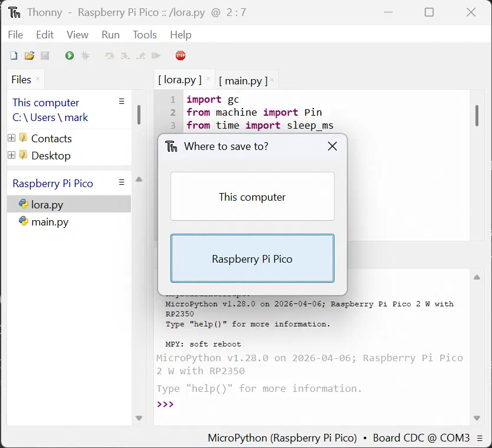Close the 'Where to save to?' dialog
Screen dimensions: 492x448
[332, 146]
